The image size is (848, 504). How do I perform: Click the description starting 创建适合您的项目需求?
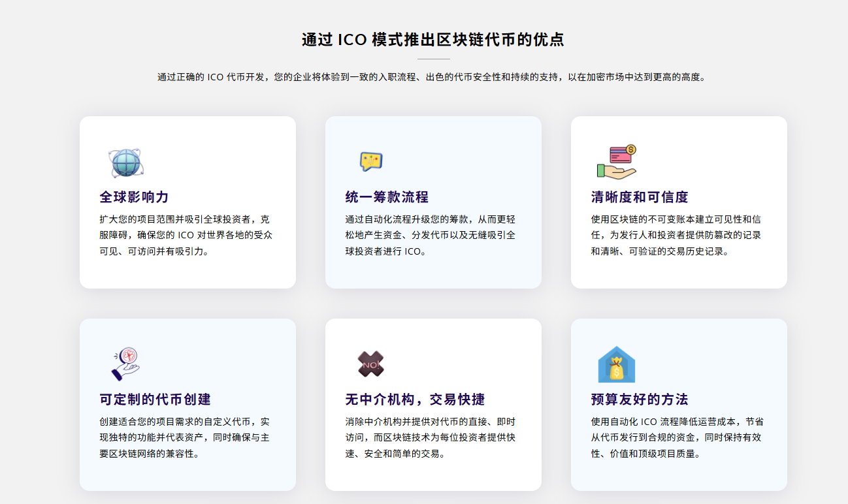tap(185, 437)
